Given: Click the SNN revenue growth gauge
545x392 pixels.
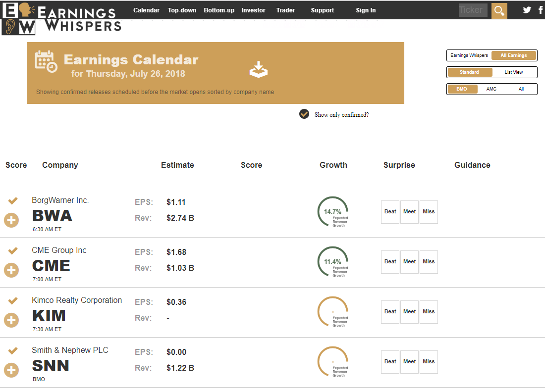Looking at the screenshot, I should (332, 362).
